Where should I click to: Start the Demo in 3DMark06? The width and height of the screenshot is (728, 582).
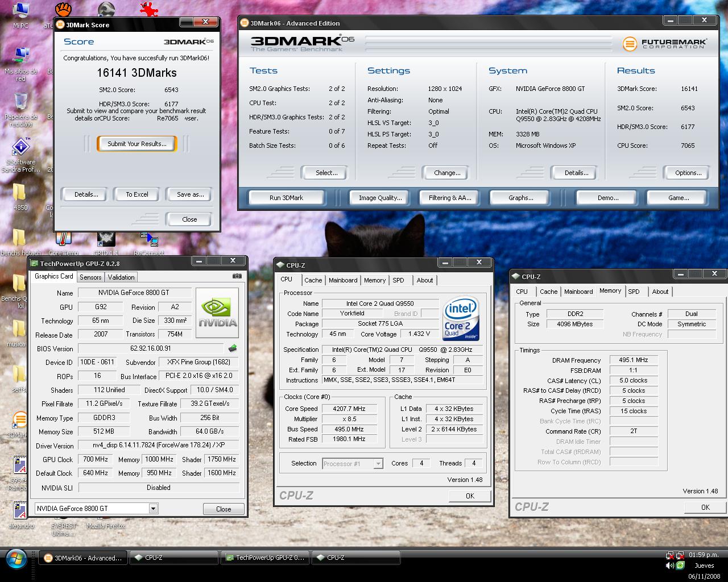[x=607, y=198]
